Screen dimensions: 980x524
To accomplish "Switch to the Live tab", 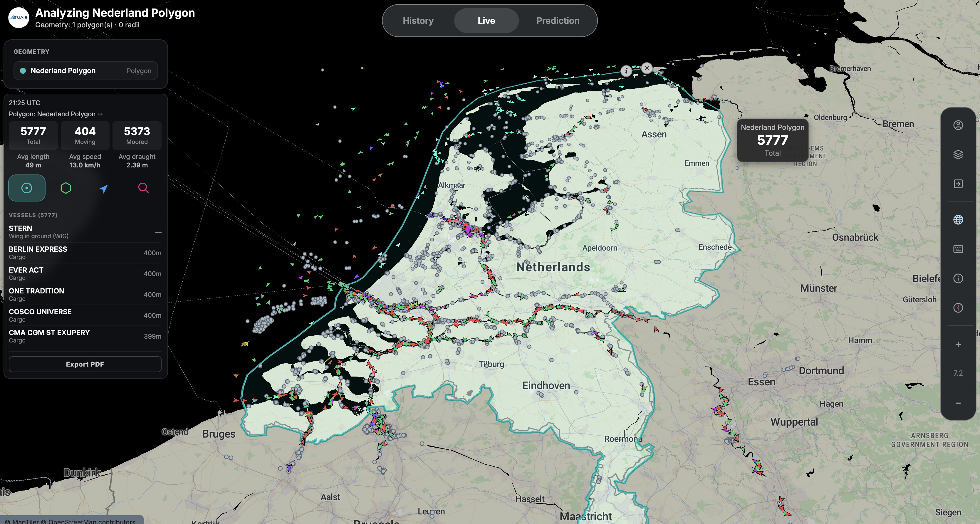I will click(x=486, y=21).
